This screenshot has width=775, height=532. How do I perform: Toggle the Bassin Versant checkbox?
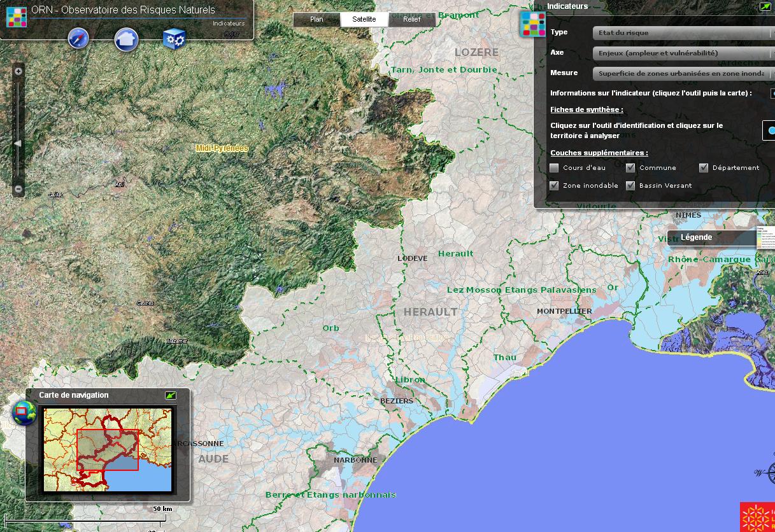pyautogui.click(x=630, y=186)
